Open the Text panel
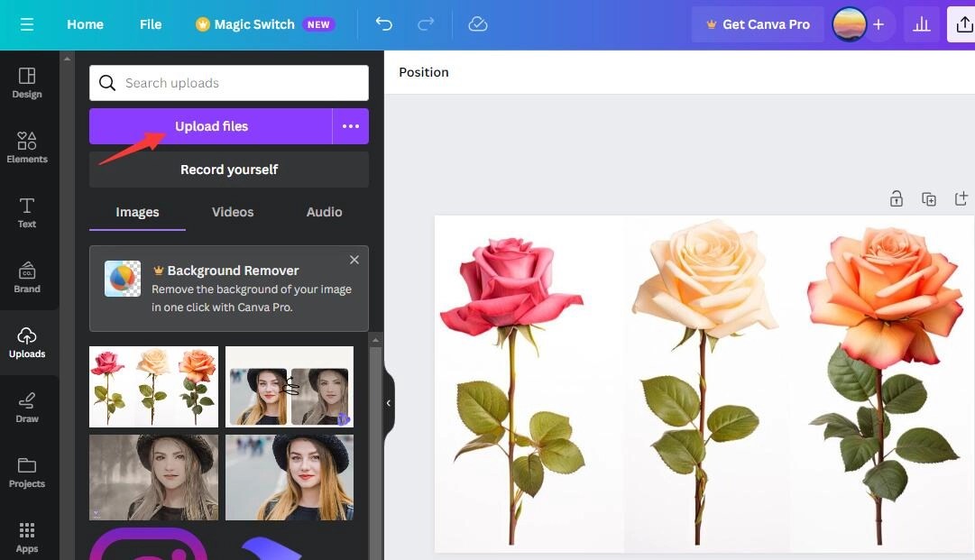 [x=26, y=211]
